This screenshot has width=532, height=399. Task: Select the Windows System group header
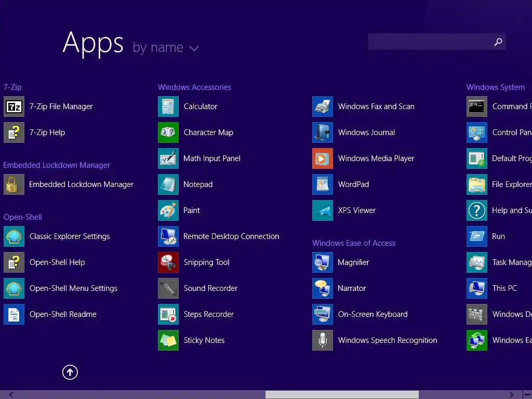496,87
